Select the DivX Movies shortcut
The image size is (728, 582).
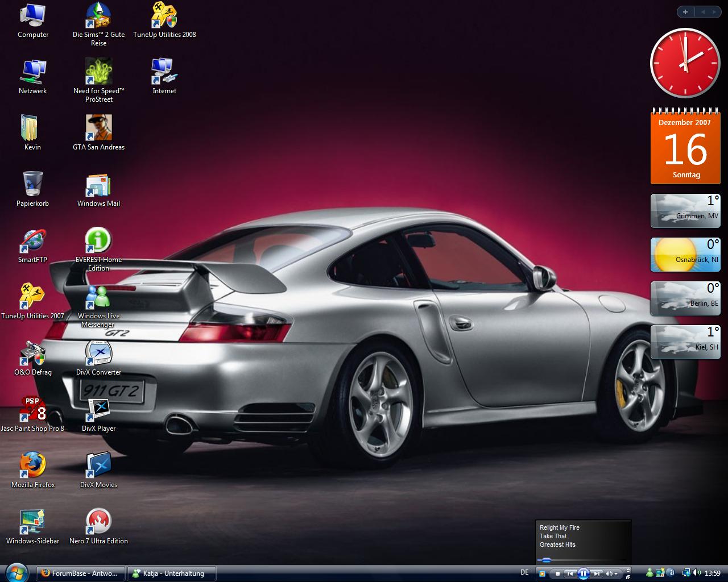point(98,471)
